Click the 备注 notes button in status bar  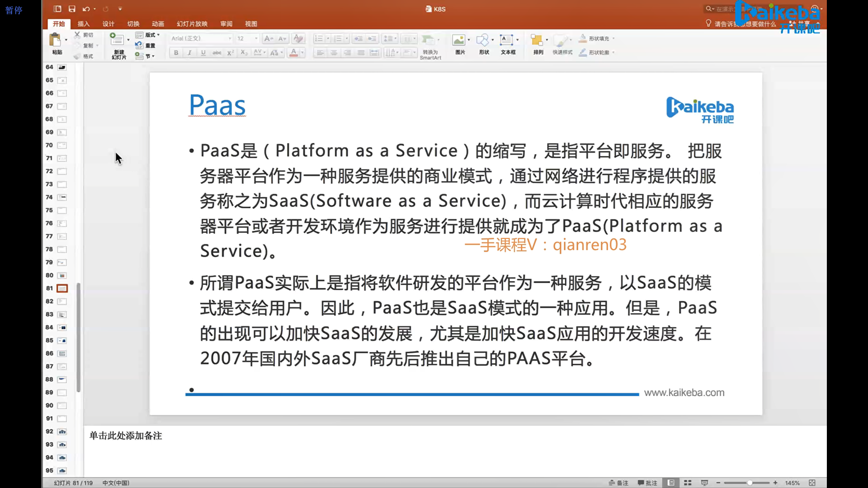pos(618,483)
